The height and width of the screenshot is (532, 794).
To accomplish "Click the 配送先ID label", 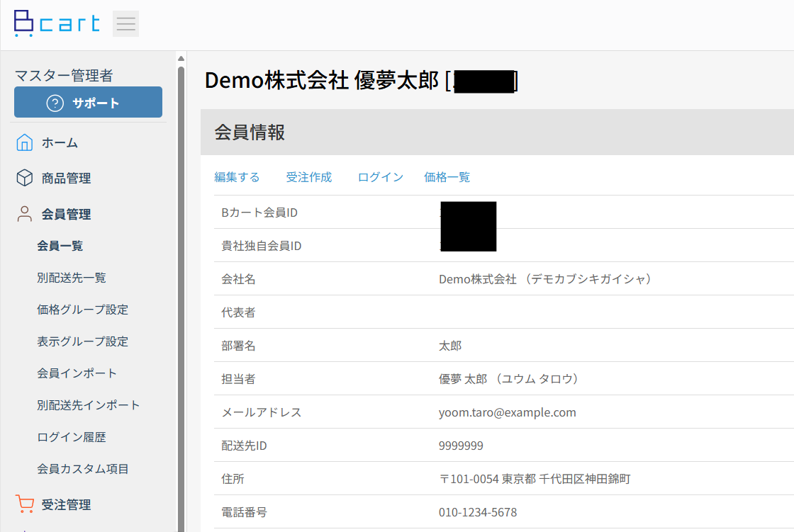I will pyautogui.click(x=244, y=446).
